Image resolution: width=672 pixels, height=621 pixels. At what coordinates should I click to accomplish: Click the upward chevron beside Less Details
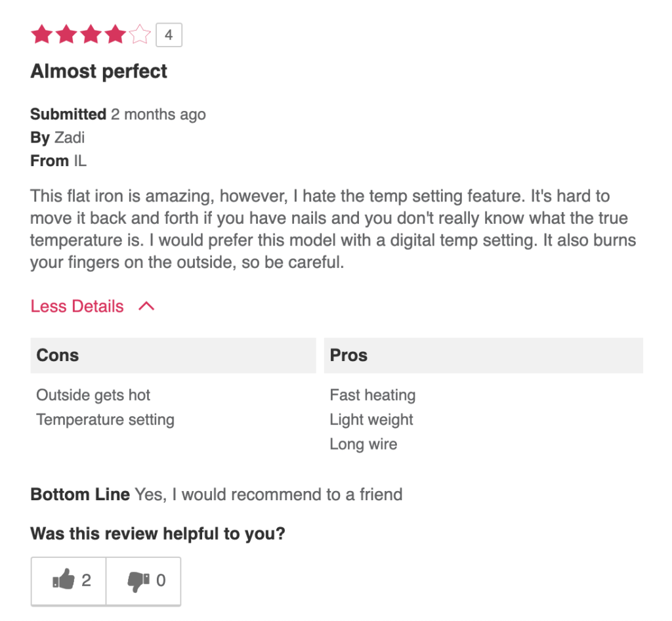tap(146, 306)
